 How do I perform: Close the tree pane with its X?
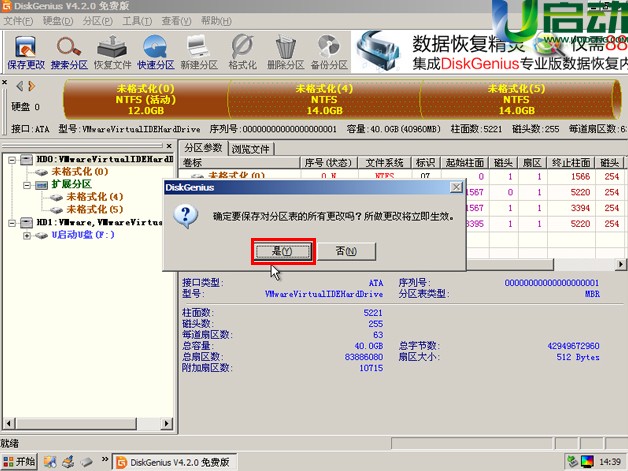point(169,146)
